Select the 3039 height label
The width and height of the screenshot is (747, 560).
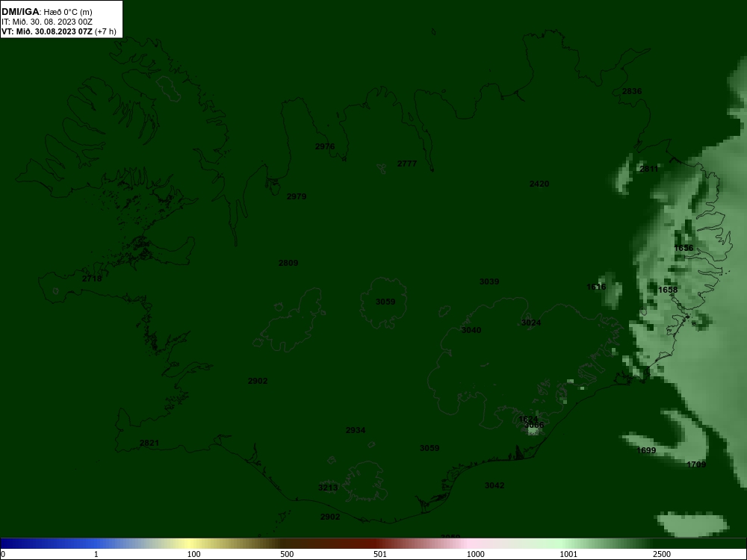[x=489, y=282]
